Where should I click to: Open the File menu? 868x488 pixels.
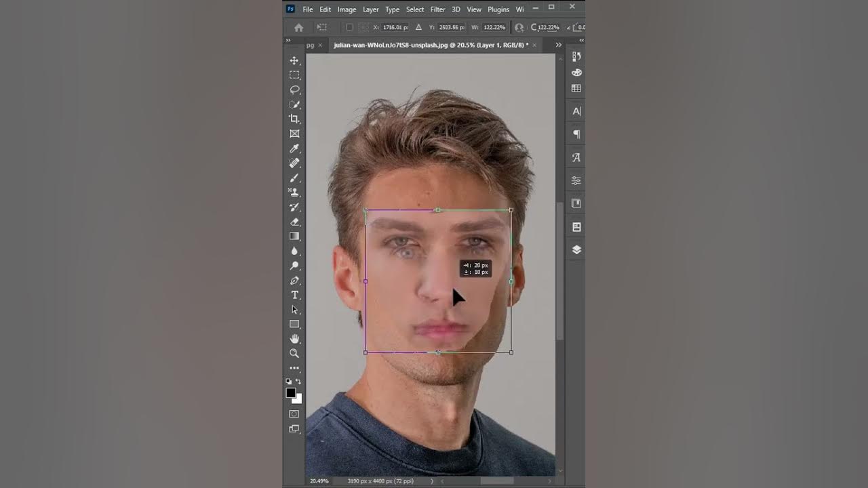point(308,9)
